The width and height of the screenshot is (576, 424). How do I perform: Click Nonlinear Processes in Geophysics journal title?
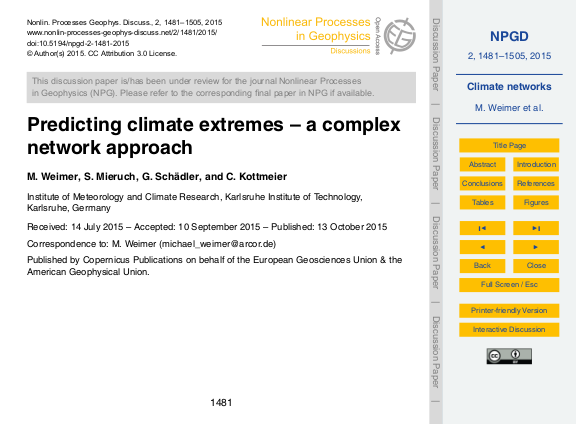pyautogui.click(x=316, y=29)
